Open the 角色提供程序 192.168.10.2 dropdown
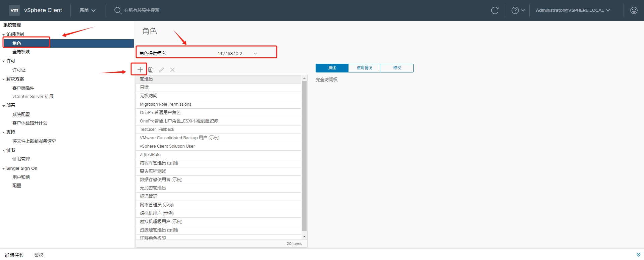644x260 pixels. 237,53
